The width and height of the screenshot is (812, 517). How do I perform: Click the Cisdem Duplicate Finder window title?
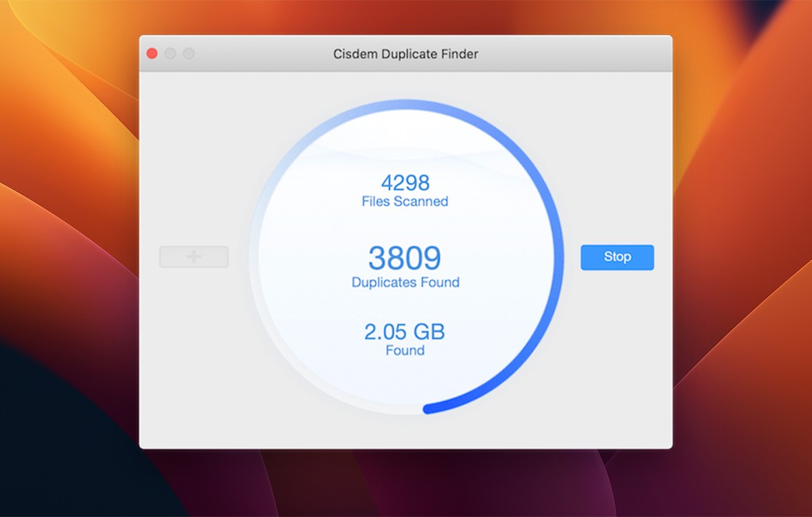click(405, 54)
